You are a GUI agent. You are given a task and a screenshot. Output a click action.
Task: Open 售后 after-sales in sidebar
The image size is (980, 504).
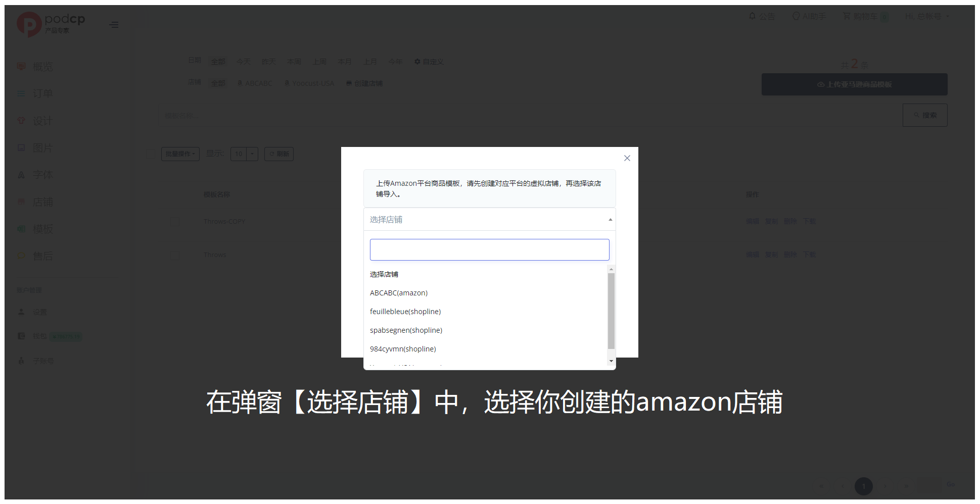point(43,256)
